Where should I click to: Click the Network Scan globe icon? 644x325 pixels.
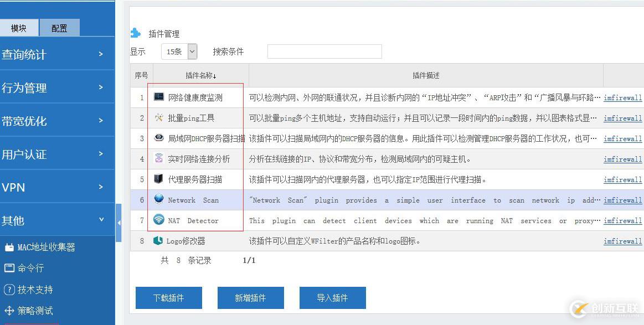(x=158, y=199)
